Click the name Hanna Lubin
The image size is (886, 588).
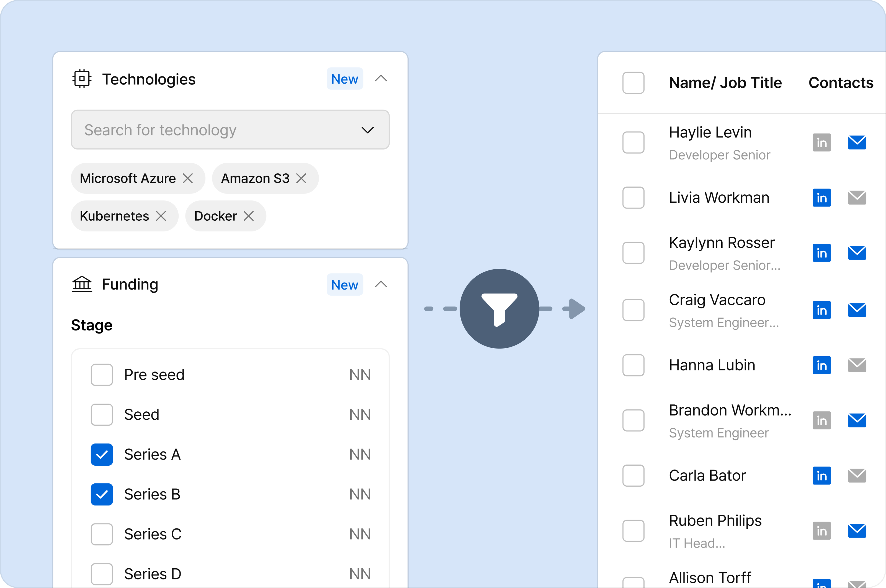click(x=712, y=365)
